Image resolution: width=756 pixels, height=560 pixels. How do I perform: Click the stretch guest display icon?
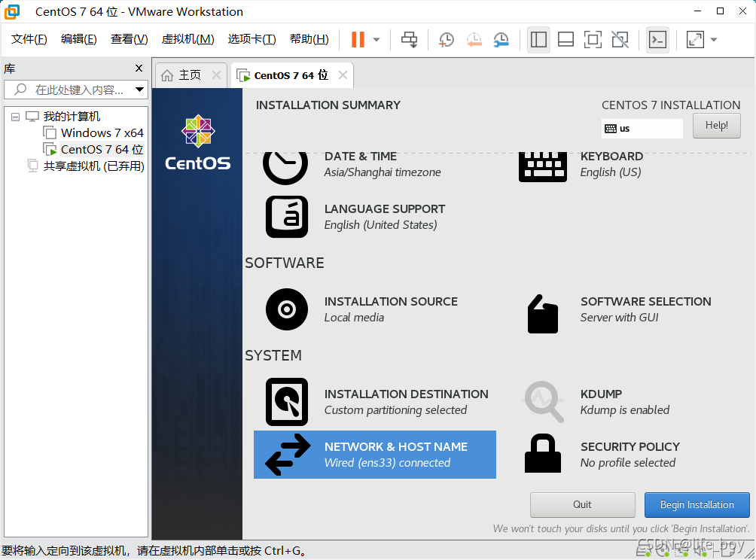point(695,40)
